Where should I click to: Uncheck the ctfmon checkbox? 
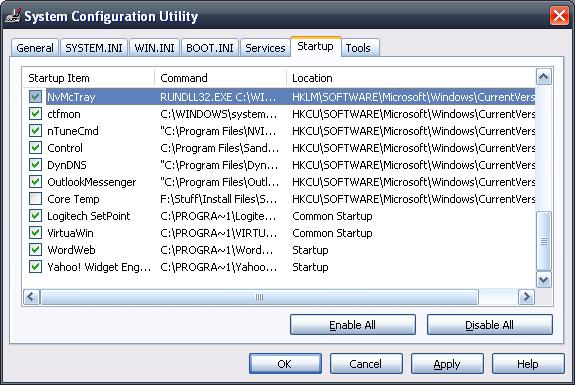click(x=35, y=114)
